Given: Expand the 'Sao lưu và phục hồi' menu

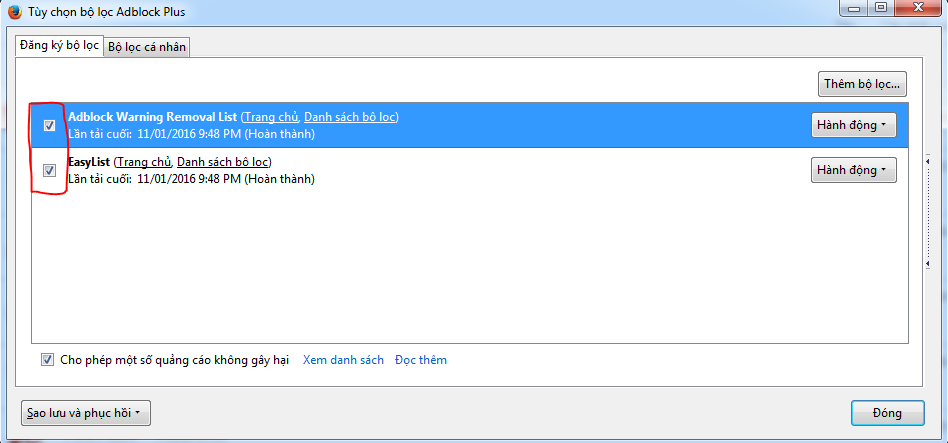Looking at the screenshot, I should [85, 413].
